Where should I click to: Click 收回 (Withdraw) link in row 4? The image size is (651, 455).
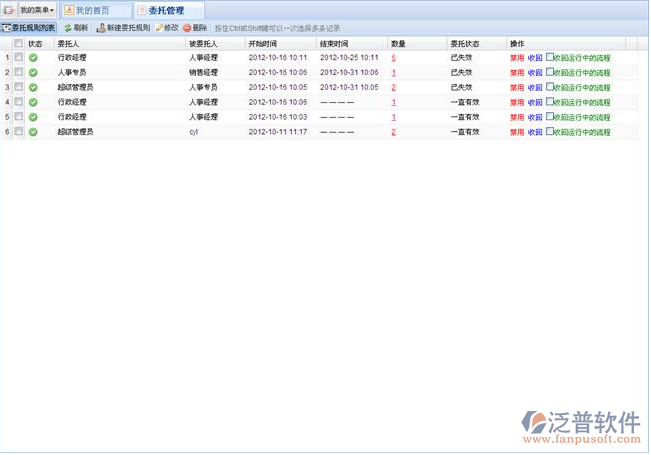pos(534,103)
